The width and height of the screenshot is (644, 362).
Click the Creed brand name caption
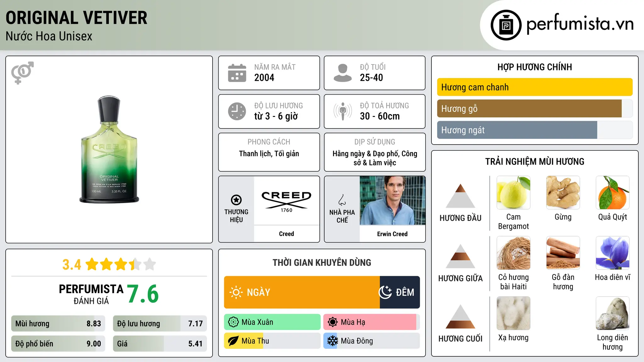tap(286, 234)
